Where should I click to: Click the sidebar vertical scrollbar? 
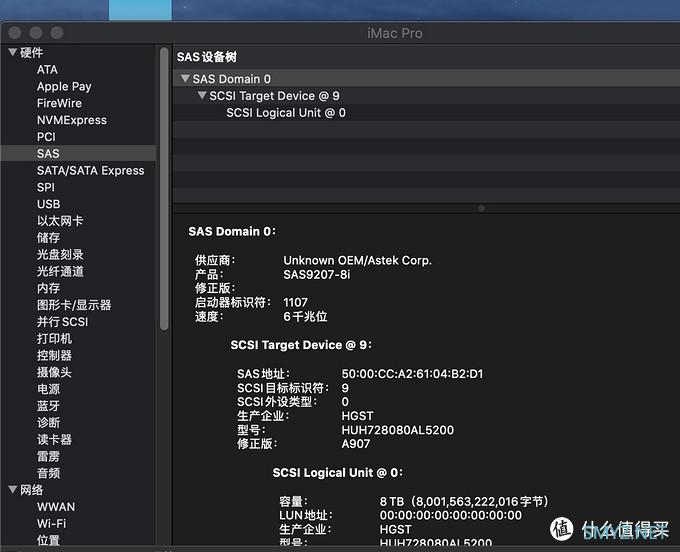(x=164, y=189)
